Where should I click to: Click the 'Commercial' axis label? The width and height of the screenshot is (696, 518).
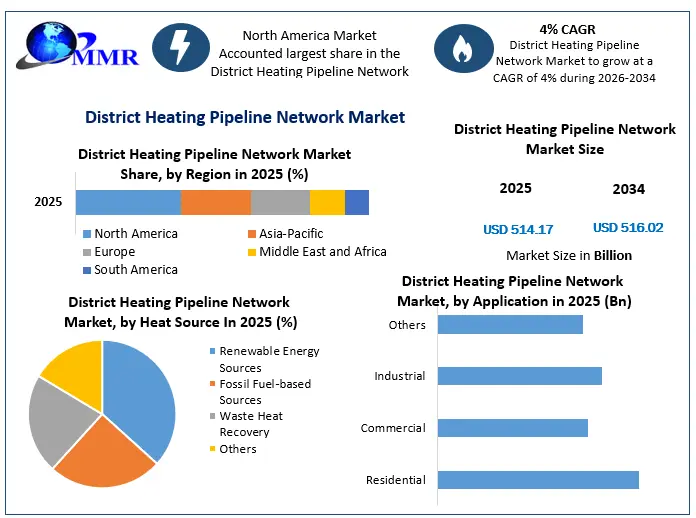pyautogui.click(x=393, y=428)
